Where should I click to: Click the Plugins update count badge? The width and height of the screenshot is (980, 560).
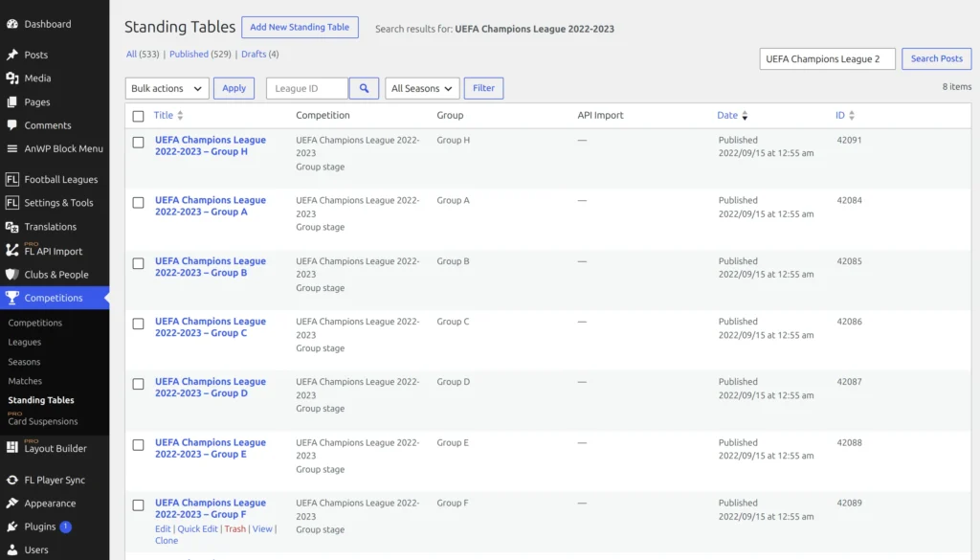66,526
